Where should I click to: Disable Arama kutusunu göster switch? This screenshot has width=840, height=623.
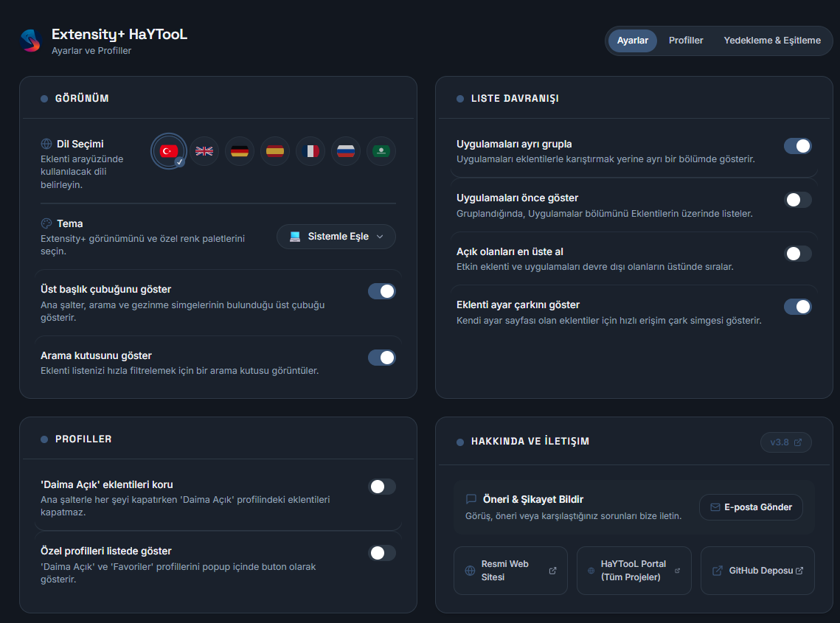[381, 358]
